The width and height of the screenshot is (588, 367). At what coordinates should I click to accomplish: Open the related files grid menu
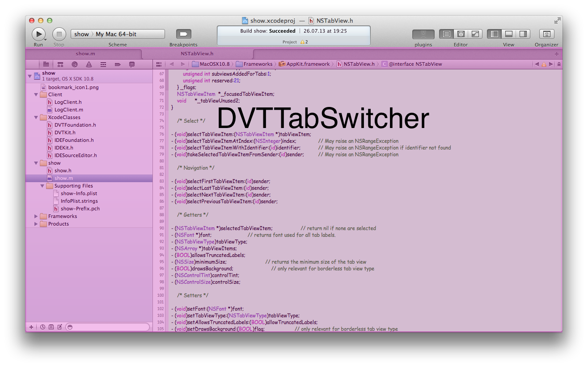pyautogui.click(x=159, y=64)
